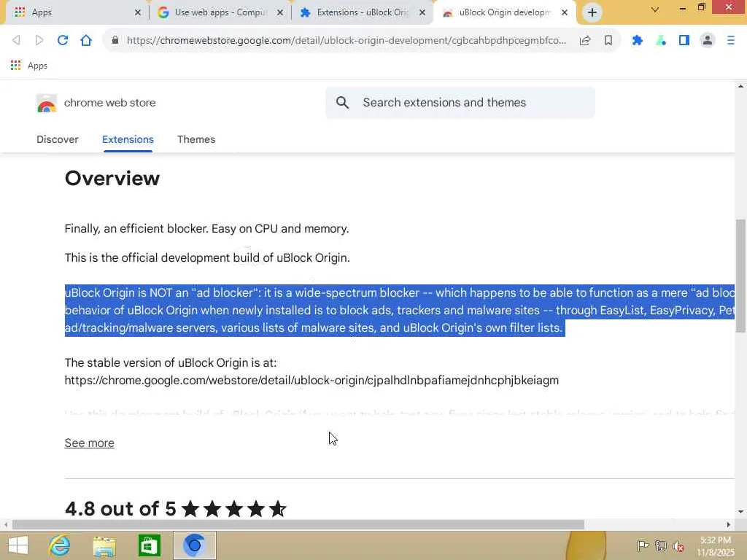Click the green extension icon in toolbar
Screen dimensions: 747x560
tap(661, 41)
